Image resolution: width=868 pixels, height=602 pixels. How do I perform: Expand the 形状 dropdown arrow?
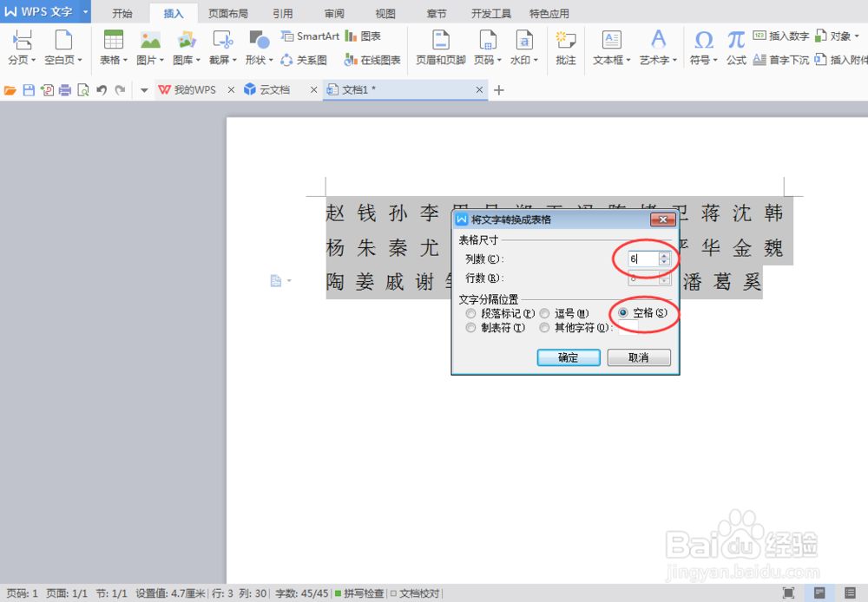271,61
